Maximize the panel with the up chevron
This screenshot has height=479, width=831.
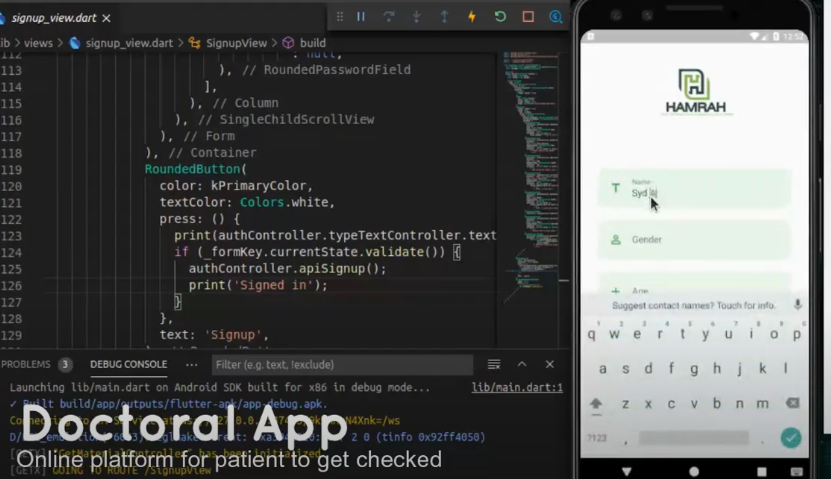(522, 365)
